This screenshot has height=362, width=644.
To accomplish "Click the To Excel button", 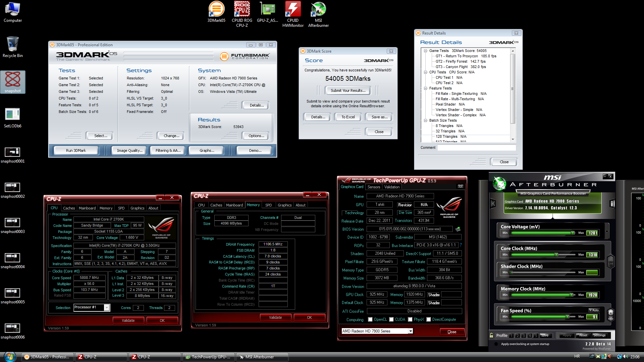I will [x=348, y=117].
